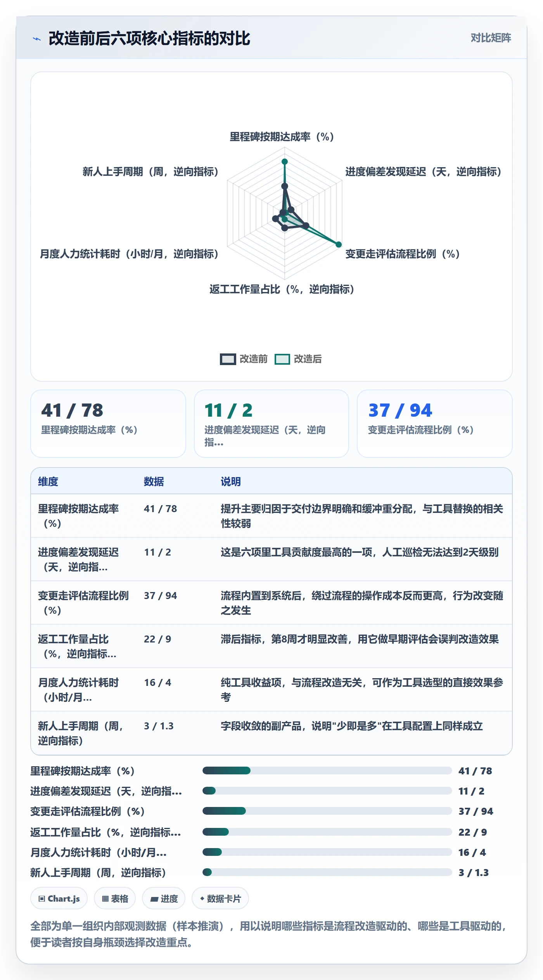Click the 数据 column header

point(154,481)
